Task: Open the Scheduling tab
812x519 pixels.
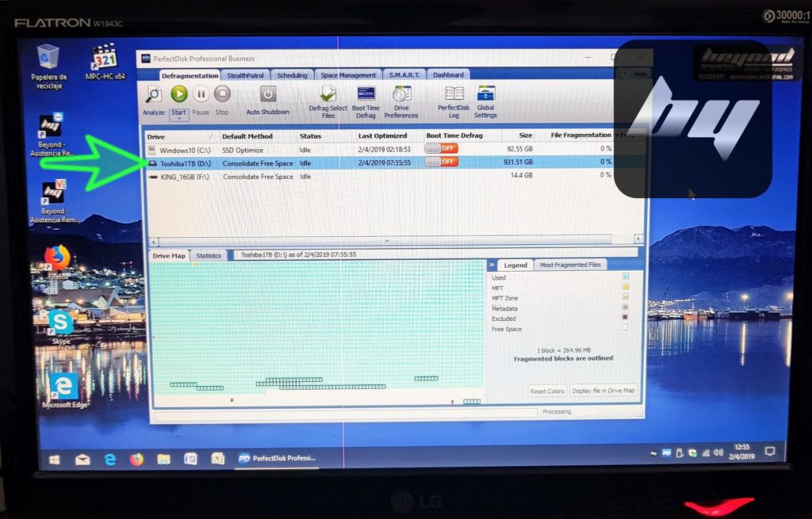Action: pos(292,75)
